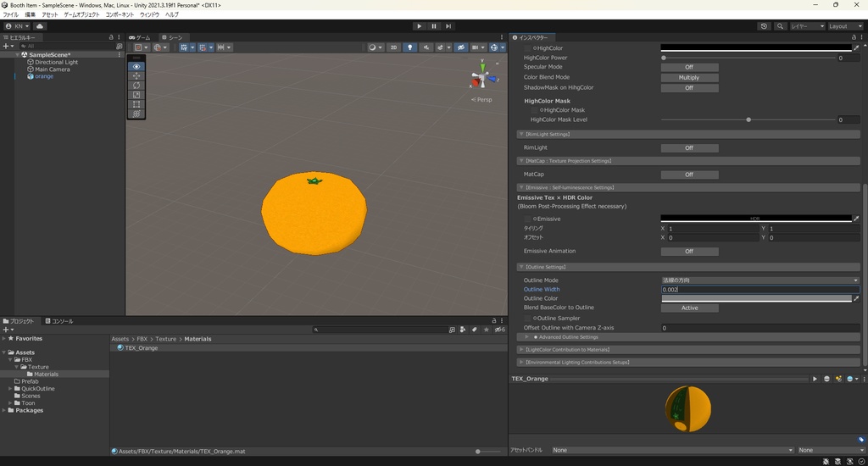868x466 pixels.
Task: Toggle ShadowMask on HihgColor Off button
Action: tap(689, 88)
